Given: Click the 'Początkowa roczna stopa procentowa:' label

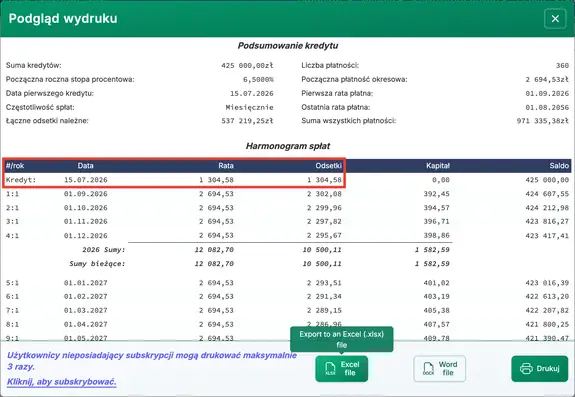Looking at the screenshot, I should (70, 79).
